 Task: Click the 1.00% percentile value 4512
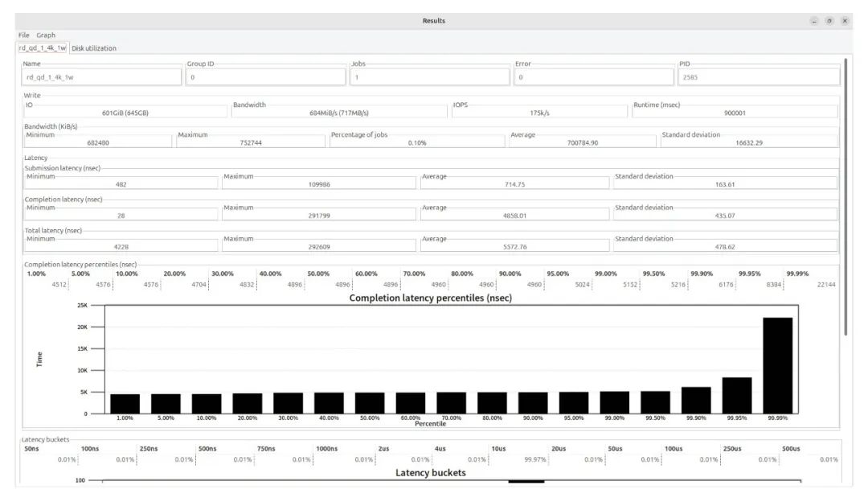(59, 284)
